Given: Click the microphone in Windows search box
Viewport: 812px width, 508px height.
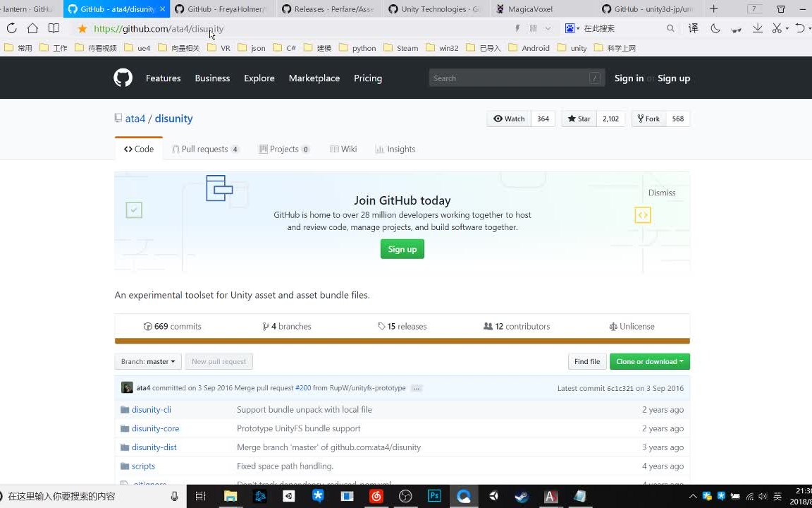Looking at the screenshot, I should (175, 496).
